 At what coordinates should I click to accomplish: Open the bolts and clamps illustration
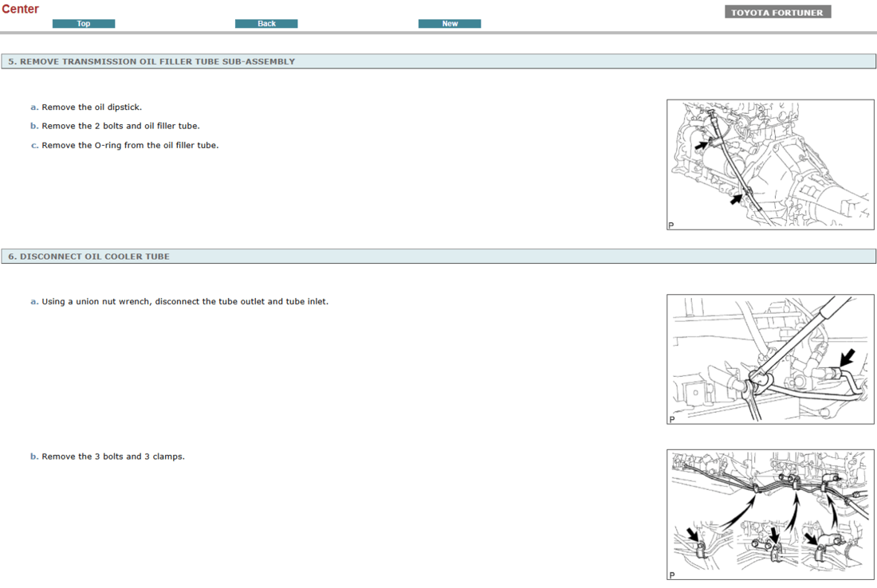(769, 514)
